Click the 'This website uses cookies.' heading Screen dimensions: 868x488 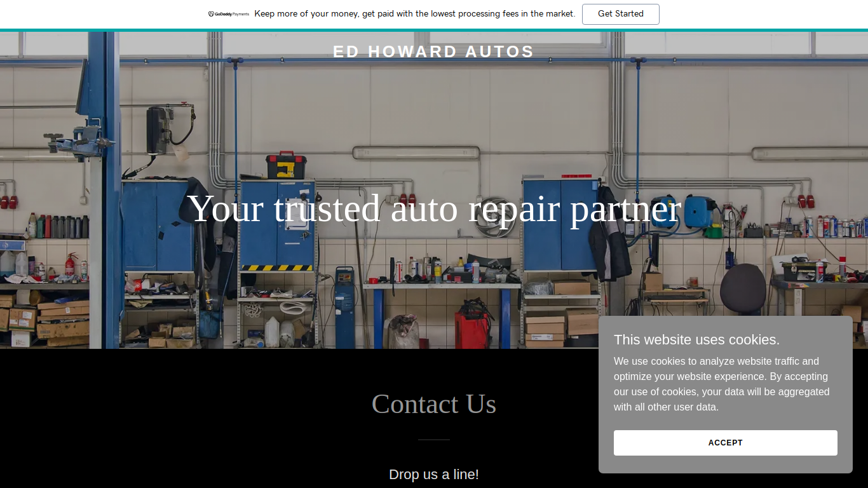[697, 339]
